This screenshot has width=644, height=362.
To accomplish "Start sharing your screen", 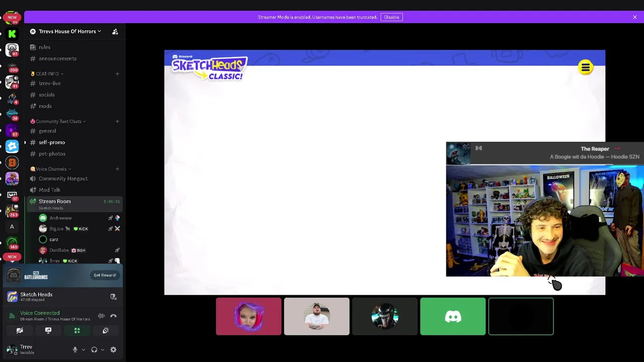I will click(48, 331).
